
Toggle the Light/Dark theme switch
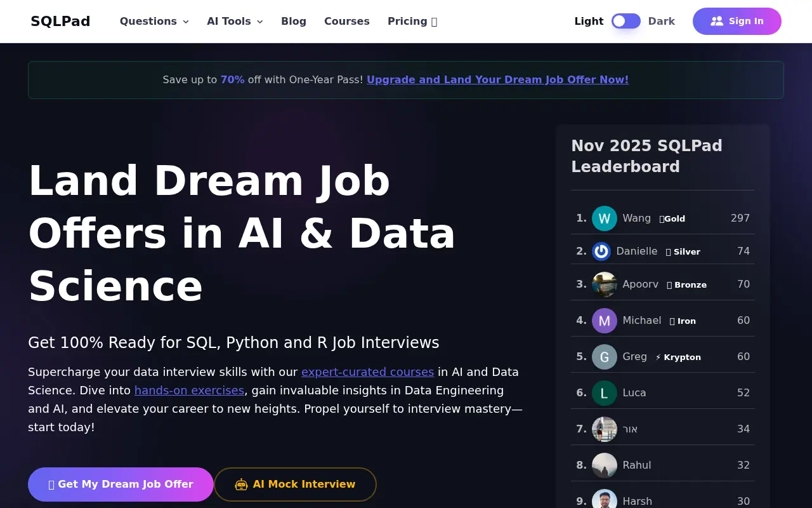pyautogui.click(x=626, y=21)
